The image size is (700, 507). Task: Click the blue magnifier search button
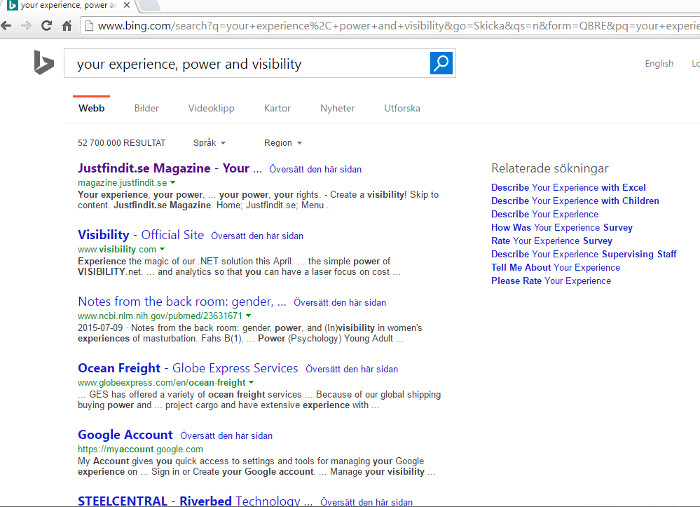[x=441, y=63]
